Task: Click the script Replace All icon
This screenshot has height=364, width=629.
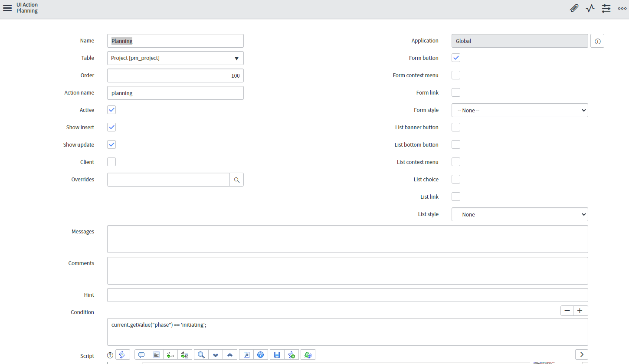Action: tap(185, 354)
